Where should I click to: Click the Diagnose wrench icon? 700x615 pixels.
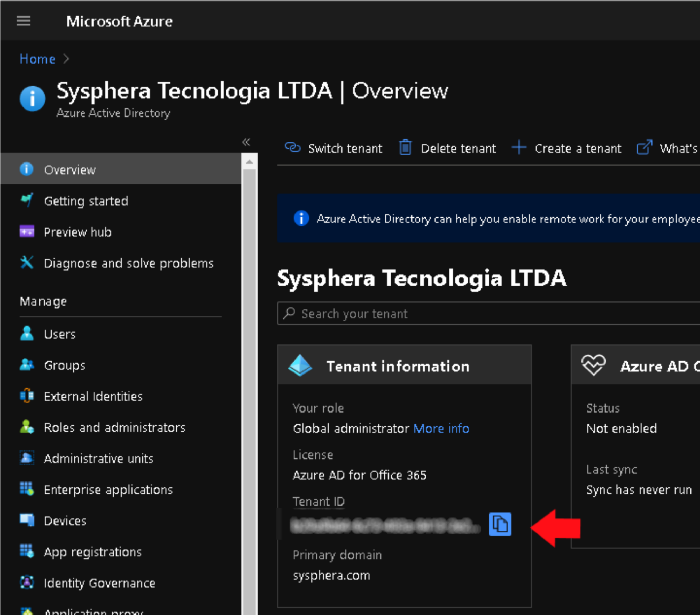[26, 262]
